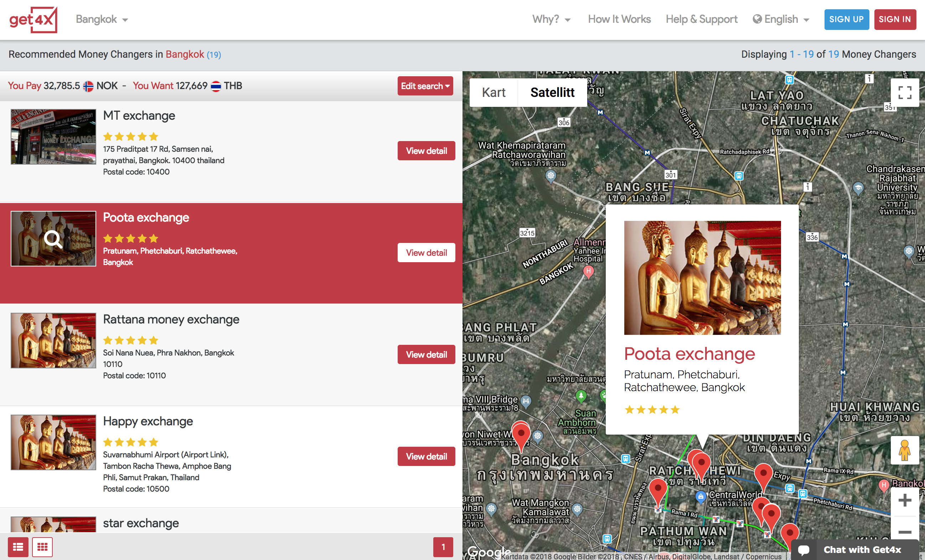Screen dimensions: 925x560
Task: Open Help & Support page
Action: coord(702,19)
